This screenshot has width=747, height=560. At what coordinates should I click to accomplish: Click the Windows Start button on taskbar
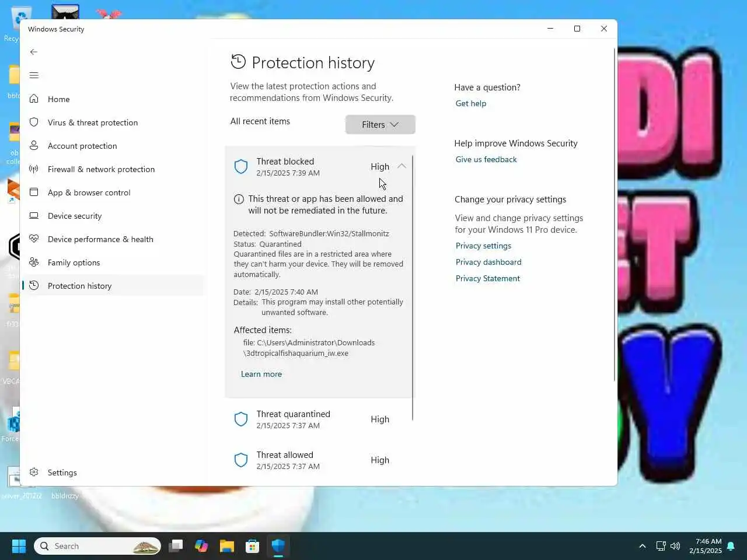tap(19, 546)
